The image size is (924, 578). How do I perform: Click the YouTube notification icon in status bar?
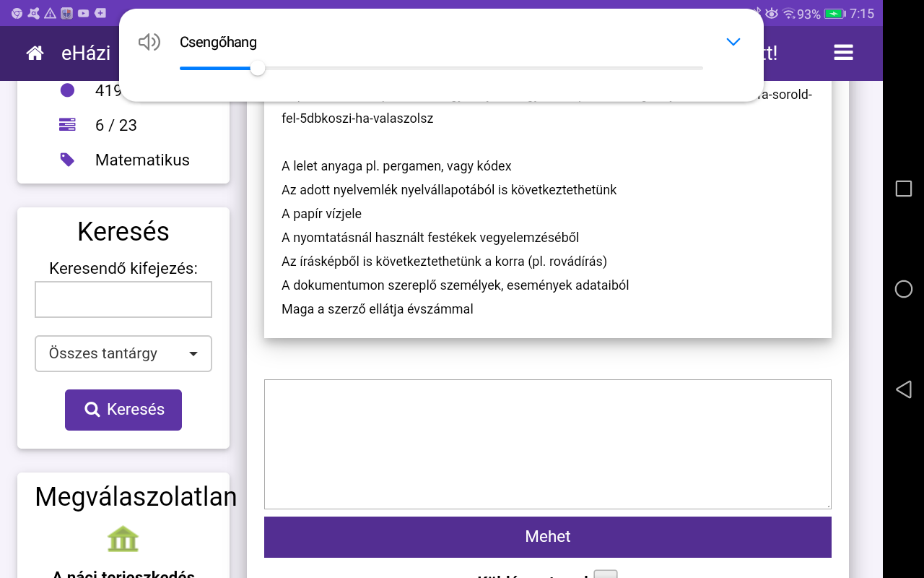pos(83,13)
